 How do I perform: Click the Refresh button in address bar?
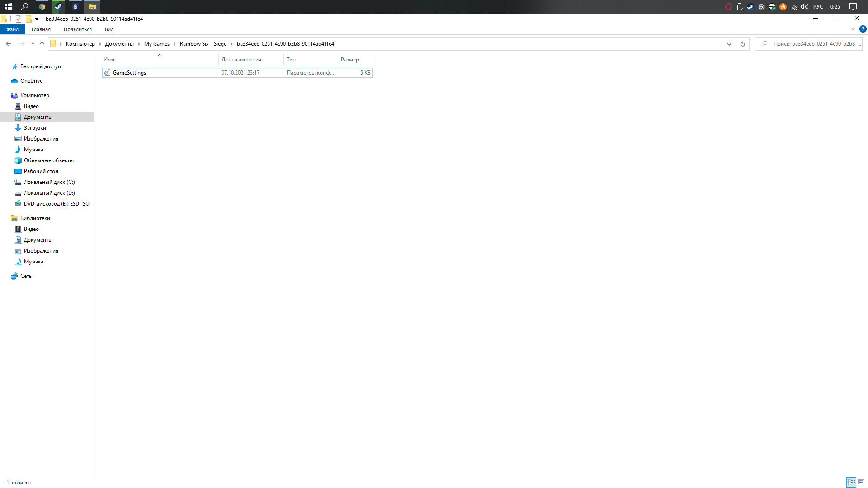click(x=742, y=44)
